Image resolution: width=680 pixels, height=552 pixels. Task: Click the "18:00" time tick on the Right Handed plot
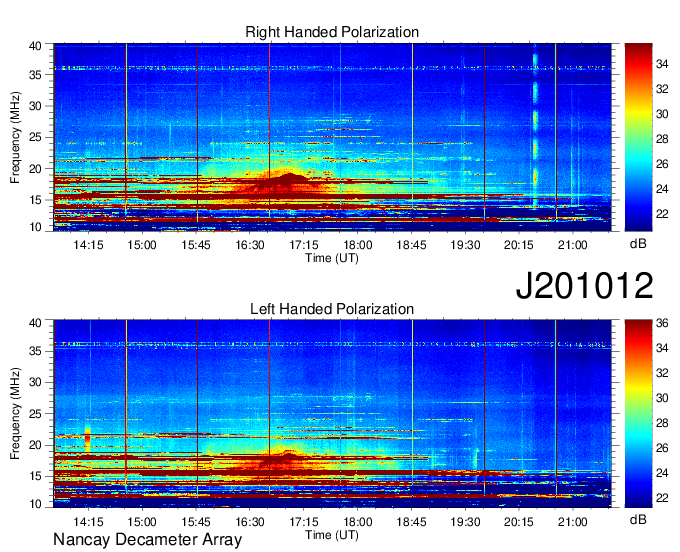[x=358, y=245]
